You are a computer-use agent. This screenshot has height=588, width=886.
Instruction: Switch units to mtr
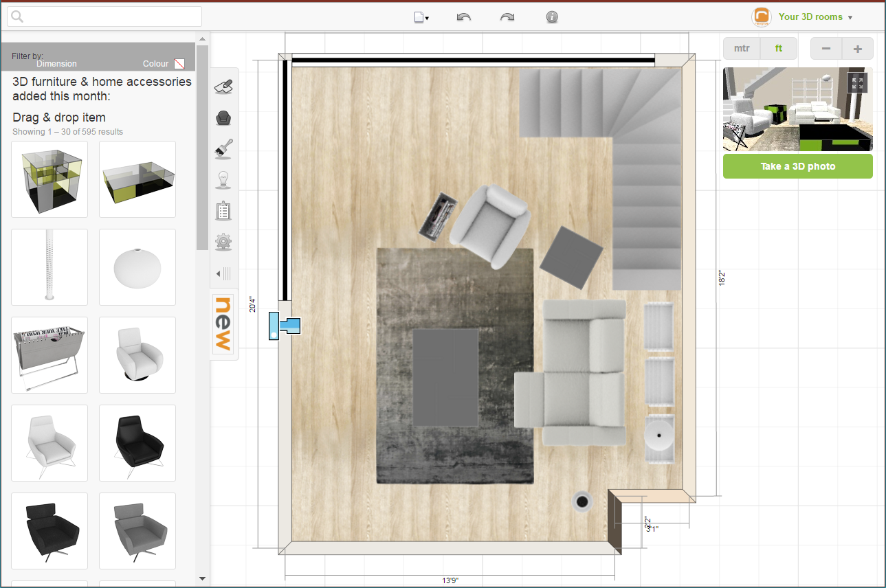pos(741,48)
